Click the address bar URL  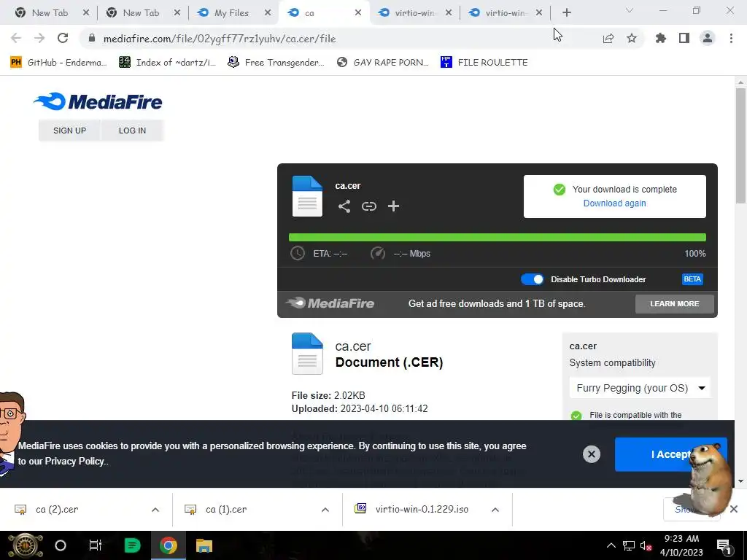(x=220, y=39)
